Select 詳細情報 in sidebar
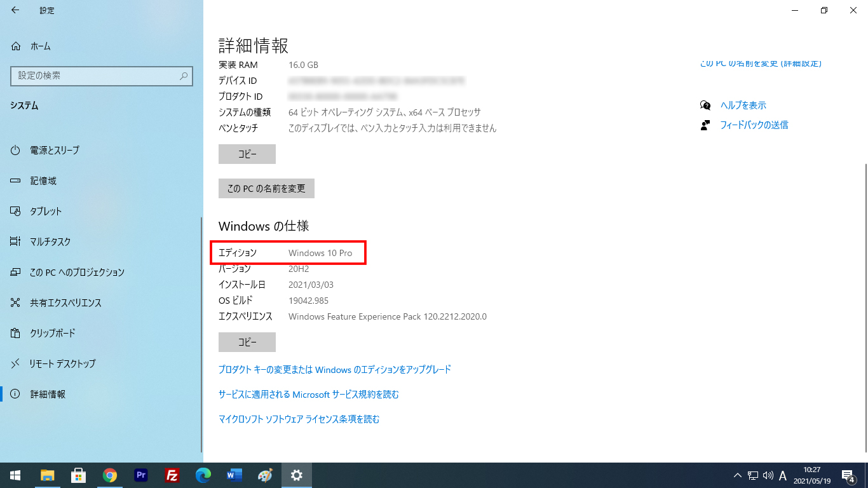This screenshot has width=868, height=488. pos(48,395)
